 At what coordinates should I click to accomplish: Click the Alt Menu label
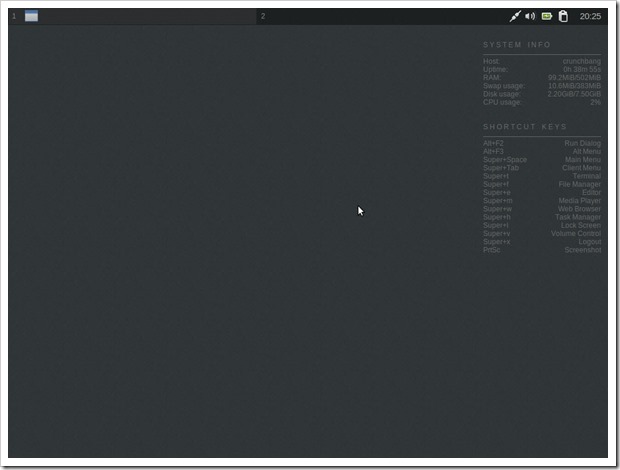click(x=587, y=151)
